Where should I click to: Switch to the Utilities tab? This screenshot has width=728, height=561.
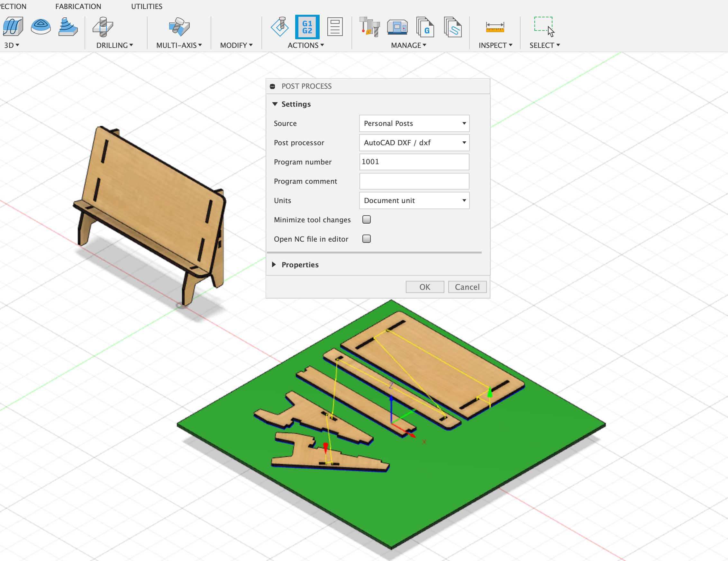tap(147, 6)
